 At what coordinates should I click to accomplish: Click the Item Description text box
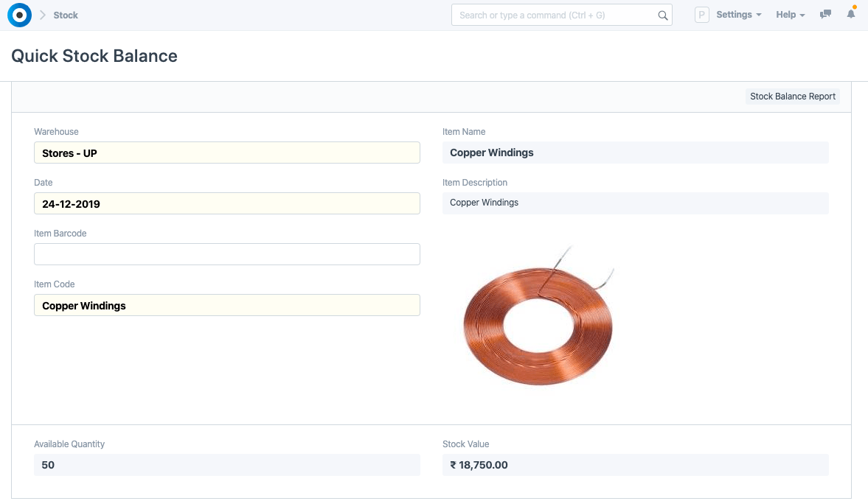635,203
